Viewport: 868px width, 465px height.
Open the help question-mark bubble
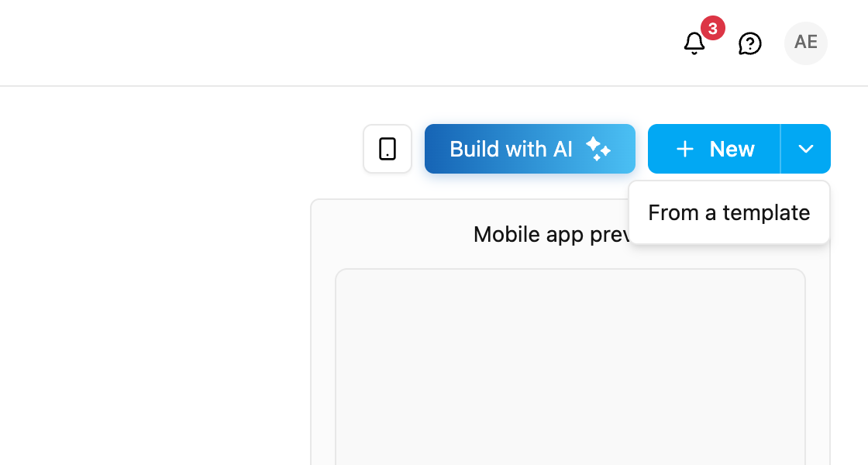pos(750,43)
